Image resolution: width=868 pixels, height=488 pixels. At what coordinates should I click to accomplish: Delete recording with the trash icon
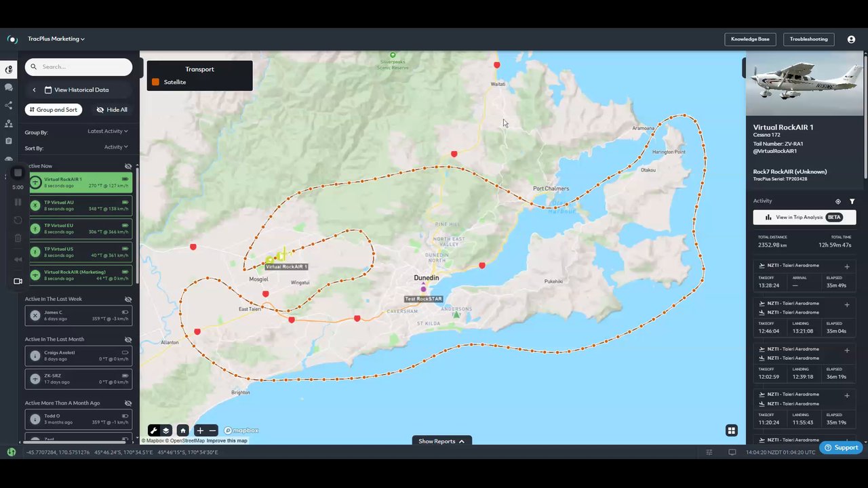click(18, 238)
